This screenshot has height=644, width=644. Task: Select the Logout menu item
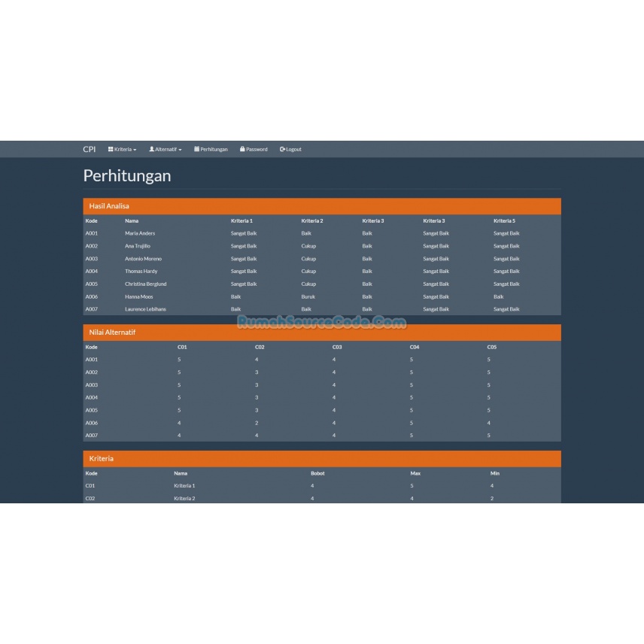(290, 149)
